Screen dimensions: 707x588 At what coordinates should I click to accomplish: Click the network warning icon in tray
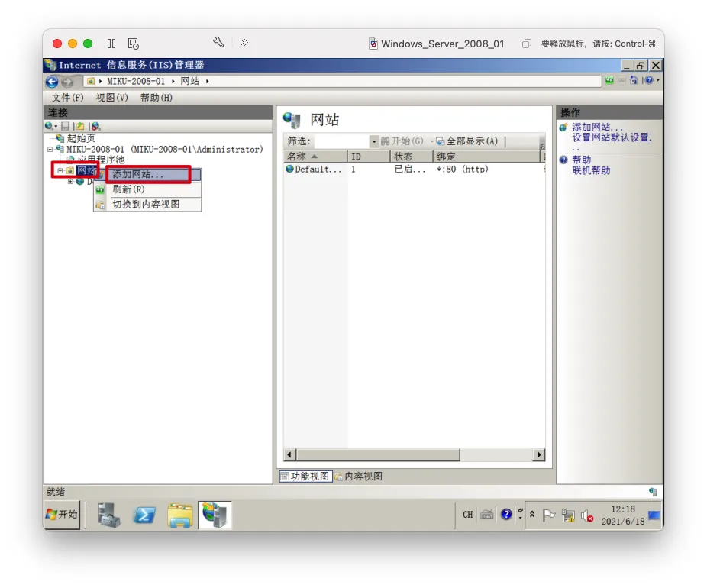pos(568,515)
